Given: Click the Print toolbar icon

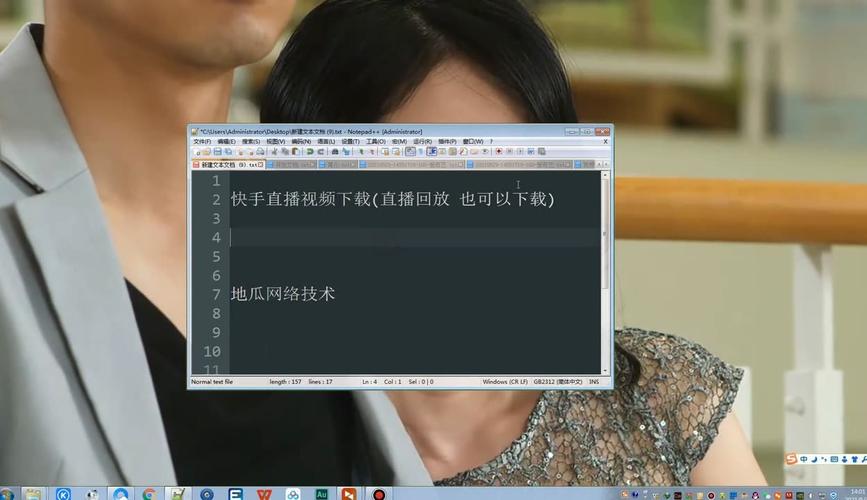Looking at the screenshot, I should click(x=260, y=152).
